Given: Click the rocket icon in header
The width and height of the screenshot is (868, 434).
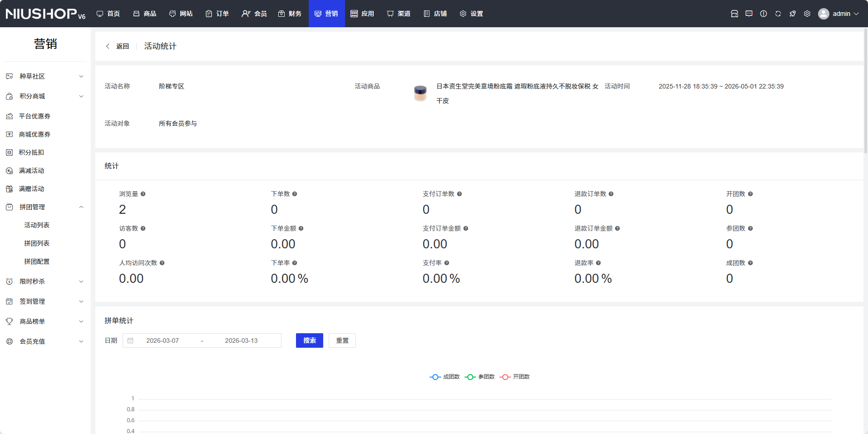Looking at the screenshot, I should (x=792, y=14).
